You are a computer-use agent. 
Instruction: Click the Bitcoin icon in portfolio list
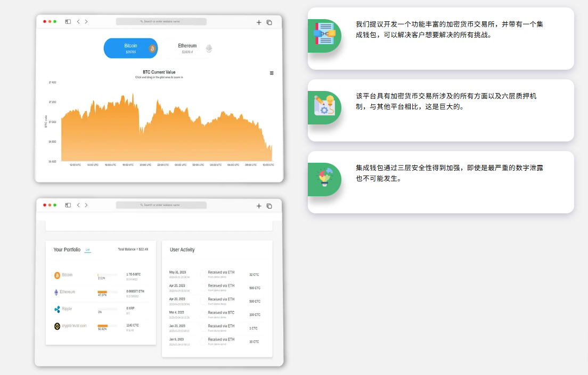click(x=57, y=276)
